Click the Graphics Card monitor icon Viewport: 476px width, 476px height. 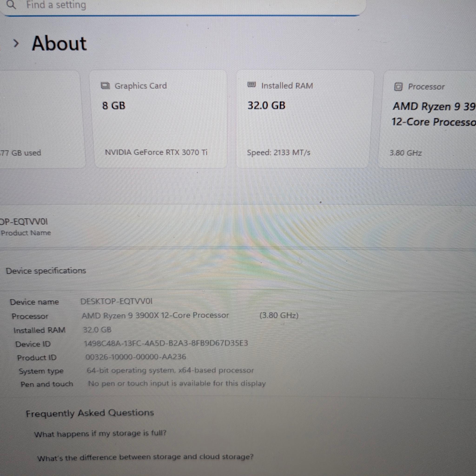click(x=106, y=86)
